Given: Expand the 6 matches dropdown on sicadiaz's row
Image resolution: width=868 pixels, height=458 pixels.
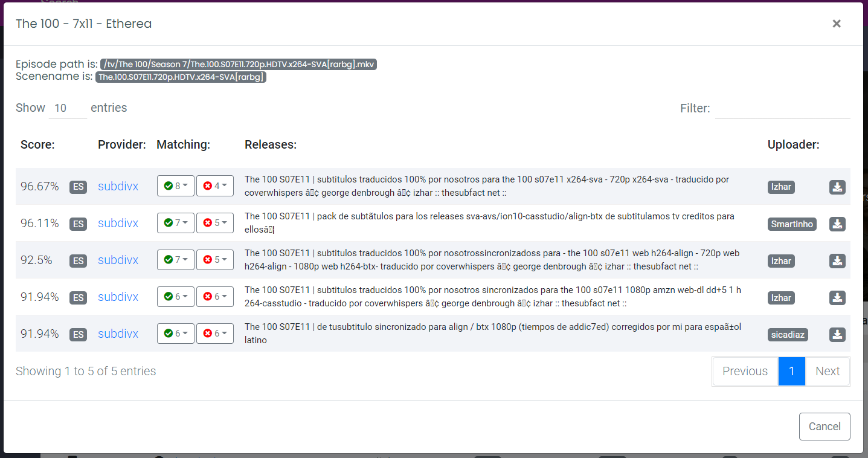Looking at the screenshot, I should (x=175, y=333).
